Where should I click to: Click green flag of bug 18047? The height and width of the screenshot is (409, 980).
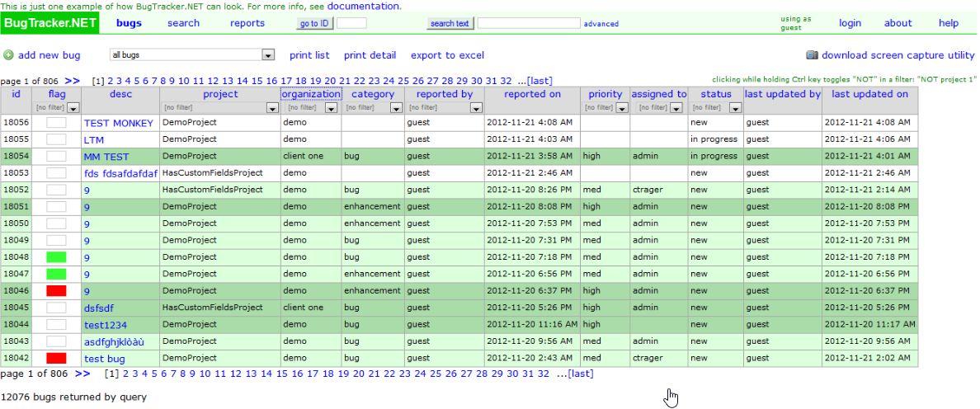pyautogui.click(x=56, y=274)
